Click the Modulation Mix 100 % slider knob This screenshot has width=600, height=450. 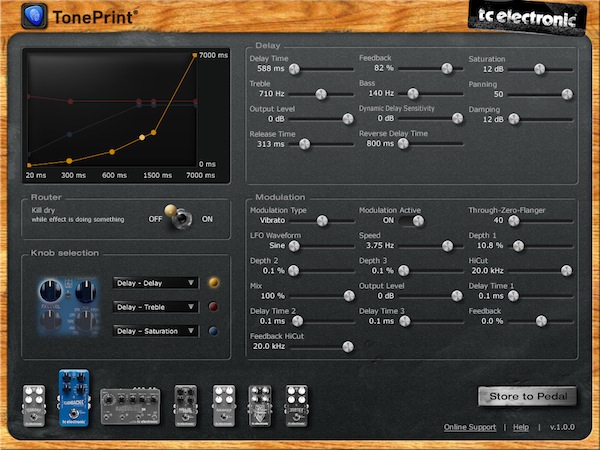(x=349, y=296)
